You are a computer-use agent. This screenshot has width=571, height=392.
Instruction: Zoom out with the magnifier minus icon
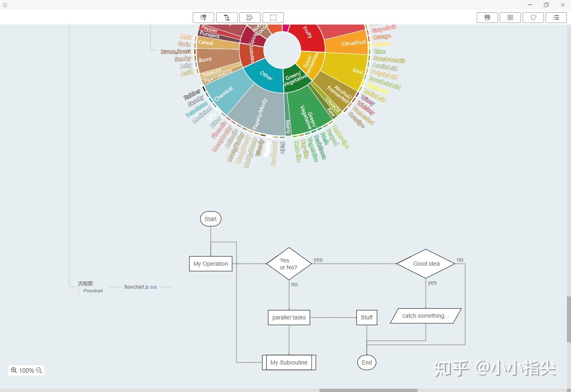pyautogui.click(x=39, y=370)
